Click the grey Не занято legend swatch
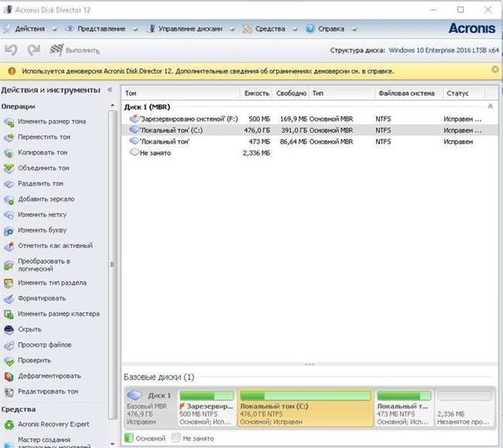This screenshot has height=448, width=503. 176,438
